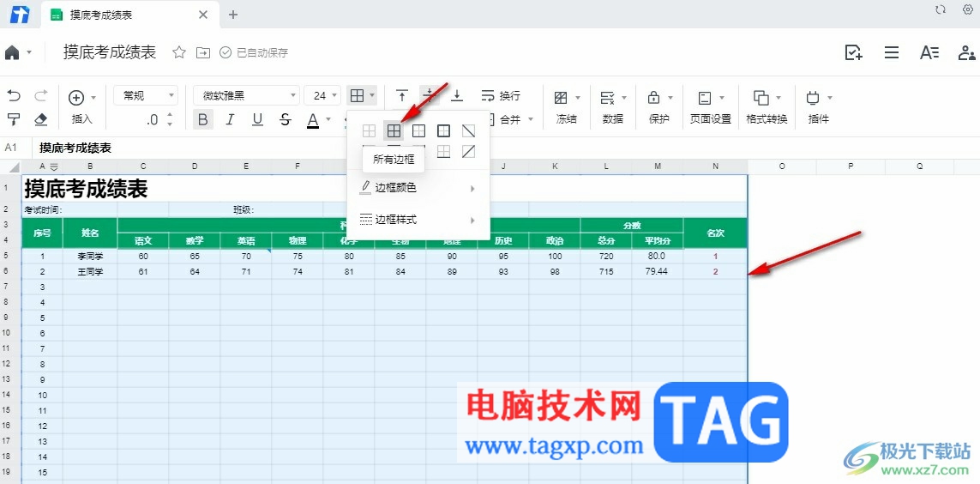
Task: Open the font dropdown 微软雅黑
Action: pyautogui.click(x=246, y=95)
